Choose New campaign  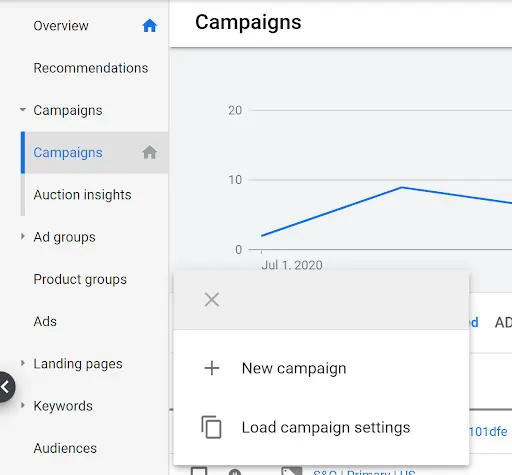click(294, 368)
